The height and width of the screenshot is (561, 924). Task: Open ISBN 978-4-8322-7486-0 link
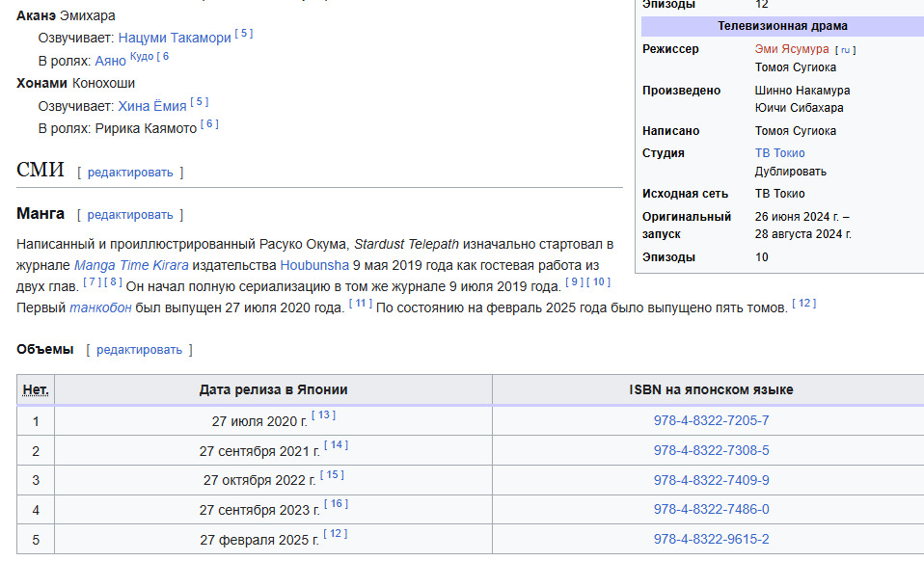[x=711, y=509]
